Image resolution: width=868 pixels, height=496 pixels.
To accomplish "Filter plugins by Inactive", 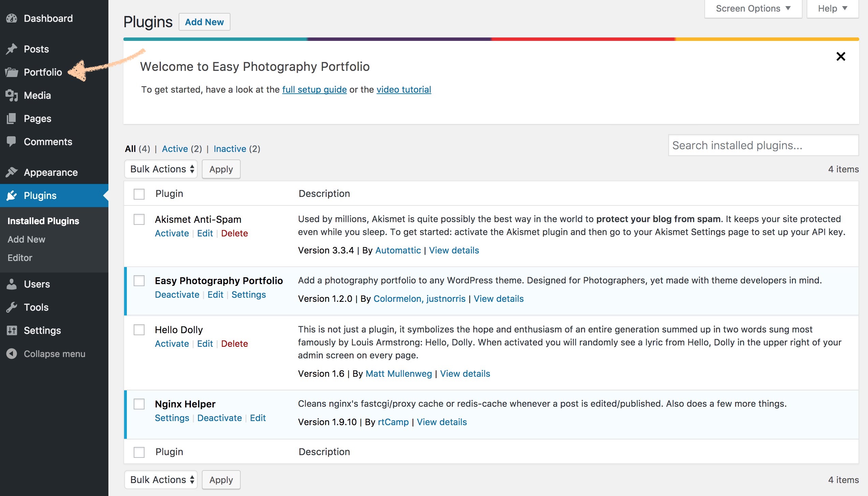I will 230,149.
